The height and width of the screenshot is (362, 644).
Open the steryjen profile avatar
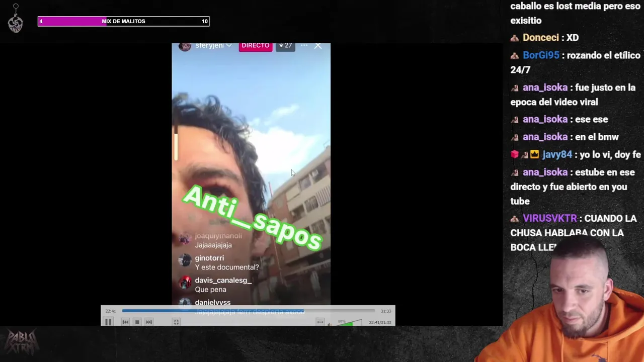click(185, 46)
